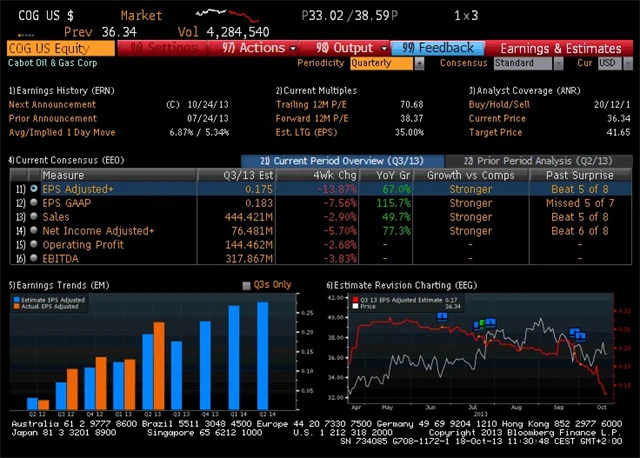Select the Sales measure radio button
640x458 pixels.
34,217
